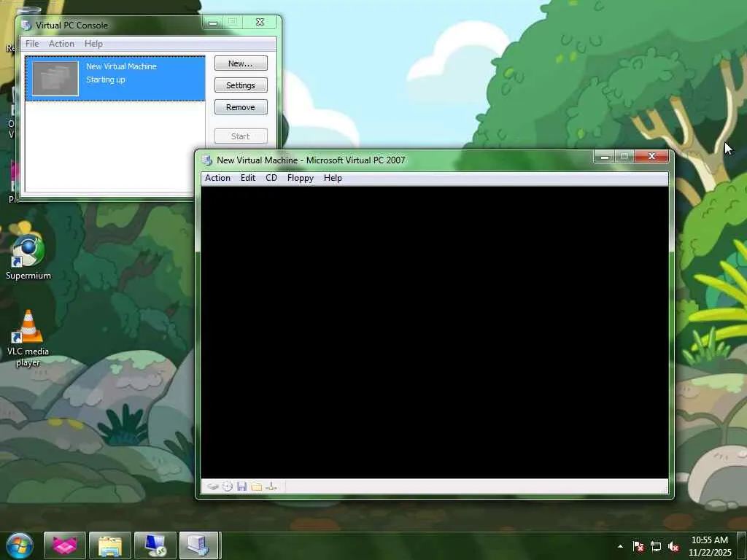Click the Action Center flag tray icon
The width and height of the screenshot is (747, 560).
(638, 547)
